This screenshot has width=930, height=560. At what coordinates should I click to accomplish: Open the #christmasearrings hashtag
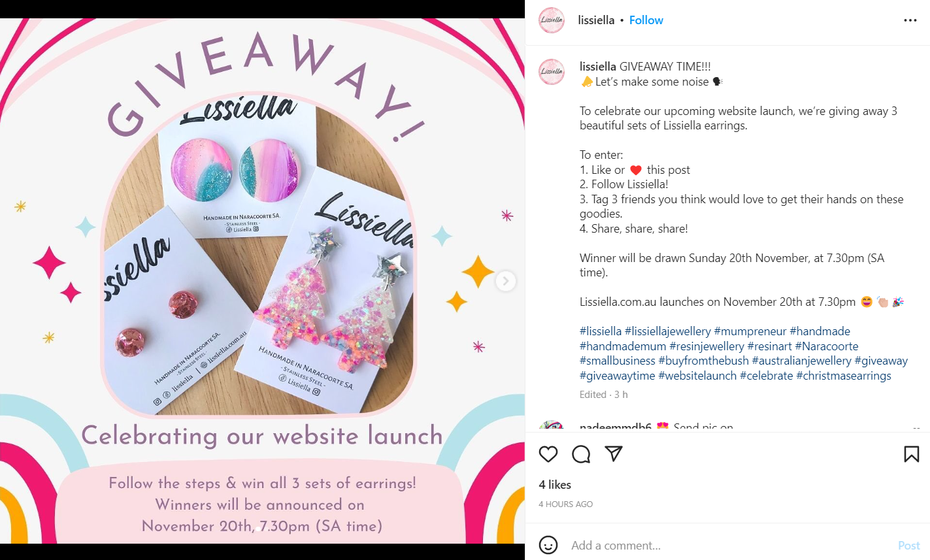(844, 376)
